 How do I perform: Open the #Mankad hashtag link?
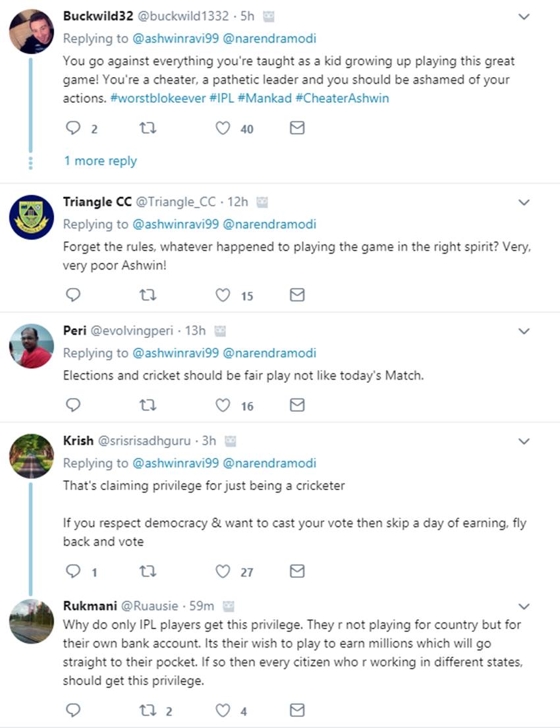coord(266,98)
